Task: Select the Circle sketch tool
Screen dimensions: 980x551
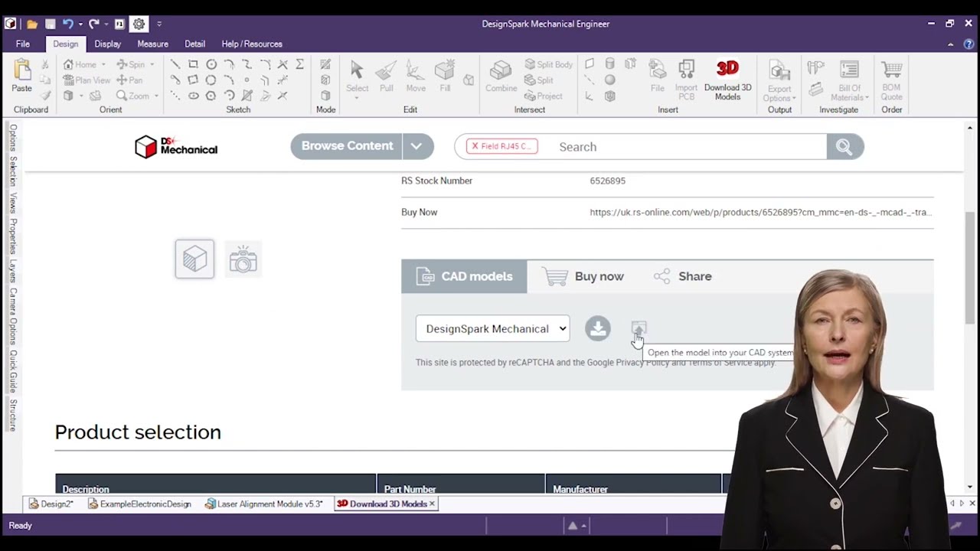Action: pyautogui.click(x=211, y=64)
